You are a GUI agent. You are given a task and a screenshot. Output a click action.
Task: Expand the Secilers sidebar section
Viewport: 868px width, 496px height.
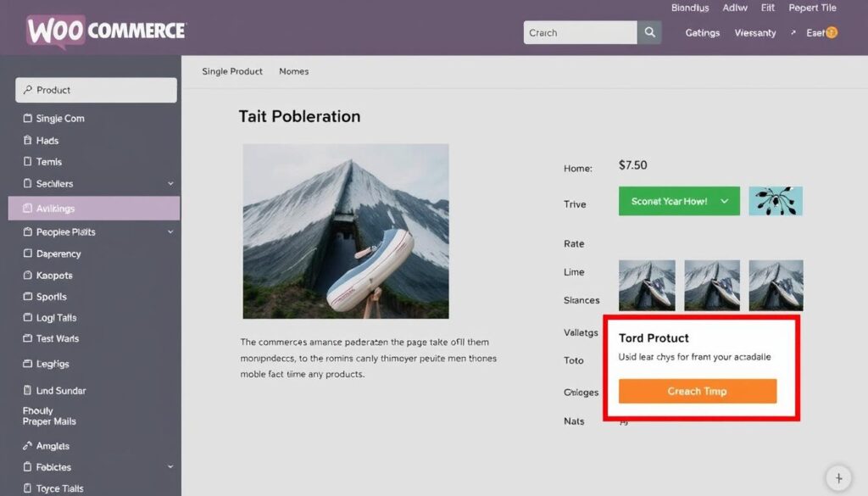(x=170, y=184)
